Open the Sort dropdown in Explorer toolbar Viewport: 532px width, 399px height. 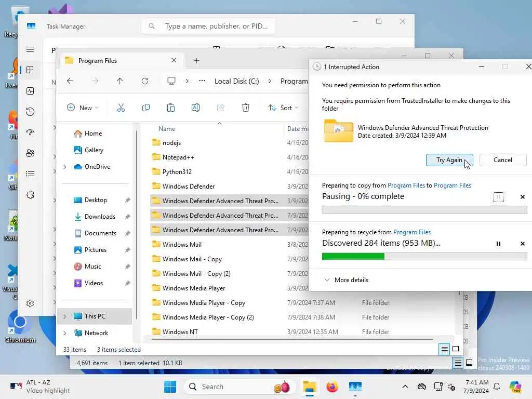pyautogui.click(x=283, y=108)
